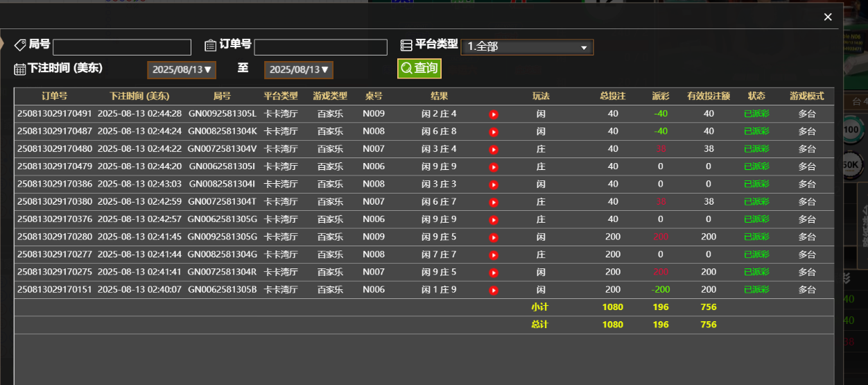This screenshot has width=868, height=385.
Task: Click bet time 2025-08-13 02:40:07
Action: (x=139, y=290)
